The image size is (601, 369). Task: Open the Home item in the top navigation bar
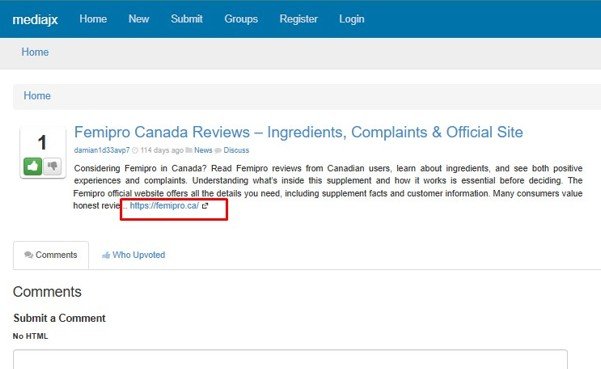click(93, 19)
